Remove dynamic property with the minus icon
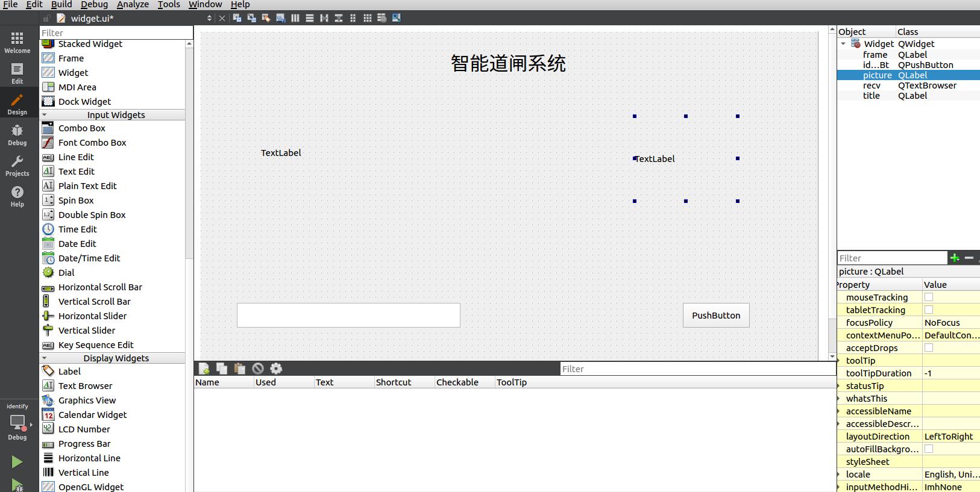Image resolution: width=980 pixels, height=492 pixels. click(x=969, y=258)
